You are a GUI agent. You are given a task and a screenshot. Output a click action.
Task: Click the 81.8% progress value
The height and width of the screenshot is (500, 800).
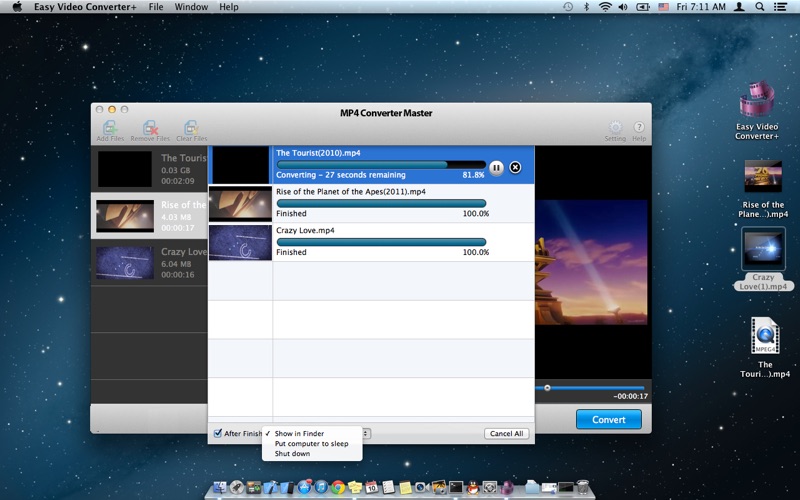473,174
